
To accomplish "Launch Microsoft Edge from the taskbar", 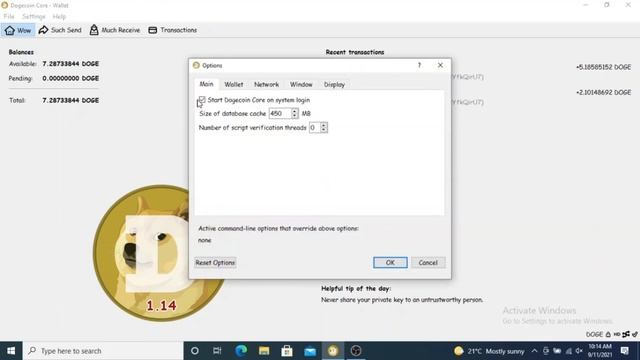I will click(x=241, y=351).
